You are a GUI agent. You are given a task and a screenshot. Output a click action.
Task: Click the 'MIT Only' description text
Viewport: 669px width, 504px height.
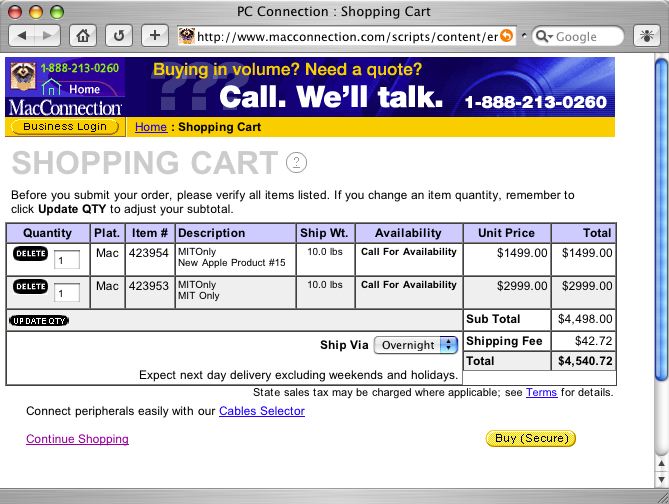(199, 295)
